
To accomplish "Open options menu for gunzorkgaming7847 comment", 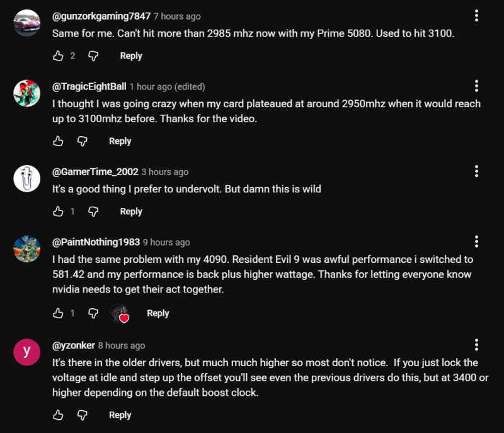I will coord(476,15).
